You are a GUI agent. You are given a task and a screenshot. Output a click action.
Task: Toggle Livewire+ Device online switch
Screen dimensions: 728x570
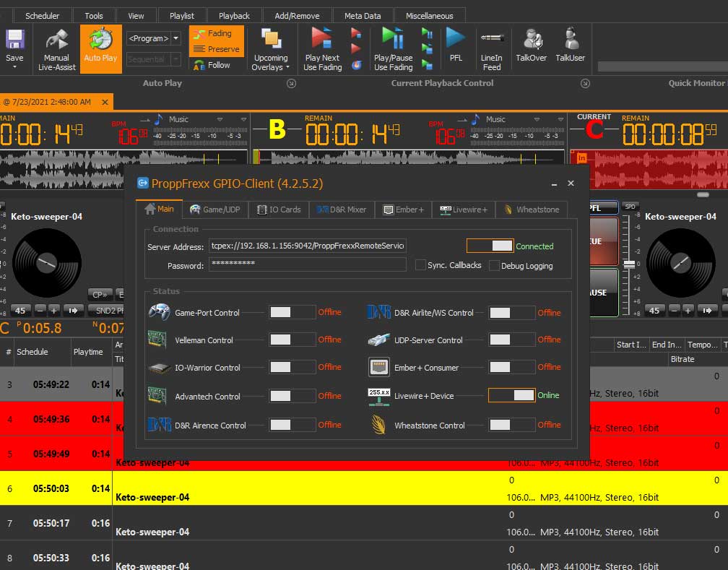pyautogui.click(x=511, y=395)
